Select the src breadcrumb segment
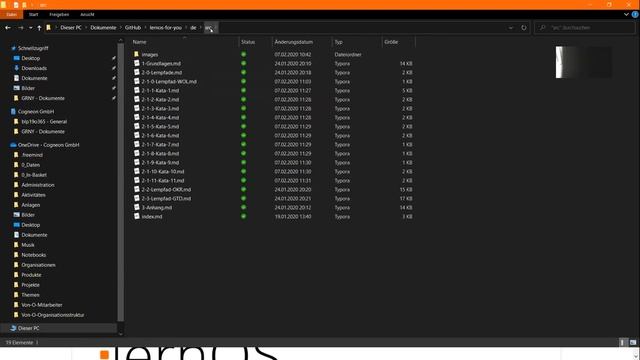Screen dimensions: 640x360 coord(209,28)
